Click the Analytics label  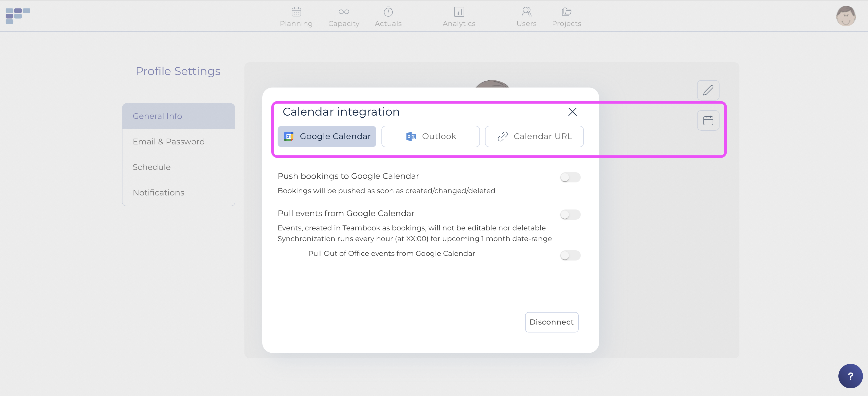click(x=459, y=23)
